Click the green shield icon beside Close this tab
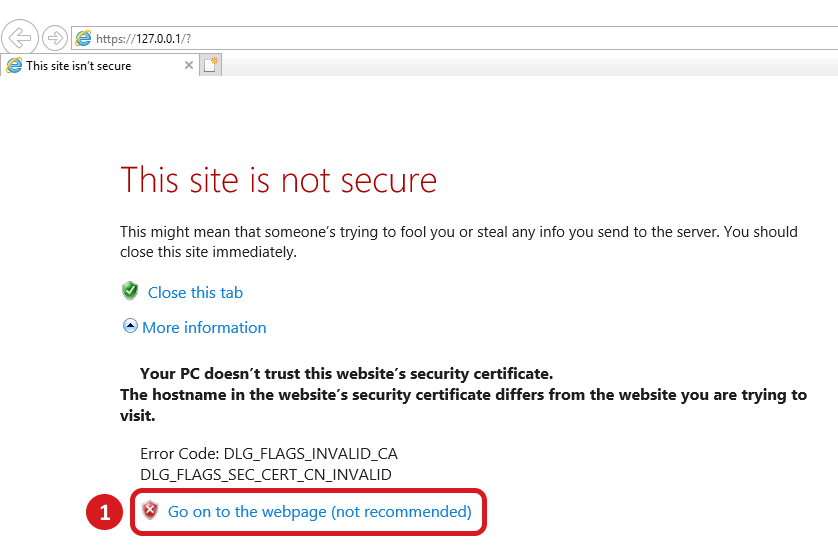Image resolution: width=838 pixels, height=555 pixels. tap(130, 291)
